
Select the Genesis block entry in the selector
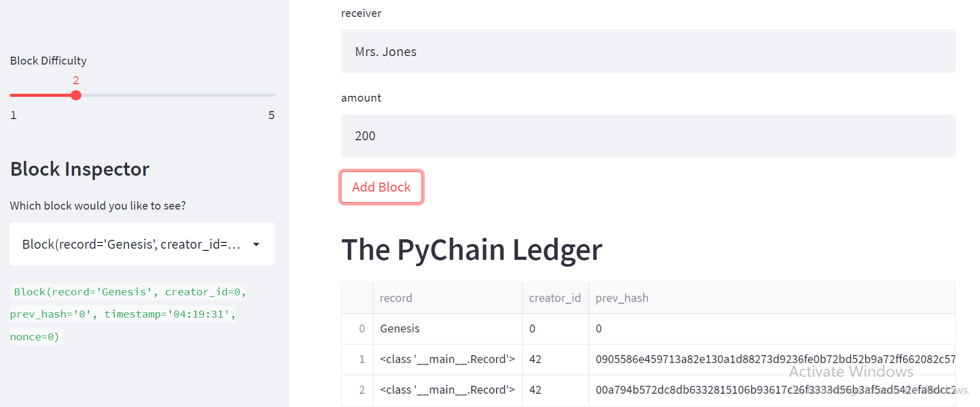pyautogui.click(x=132, y=244)
